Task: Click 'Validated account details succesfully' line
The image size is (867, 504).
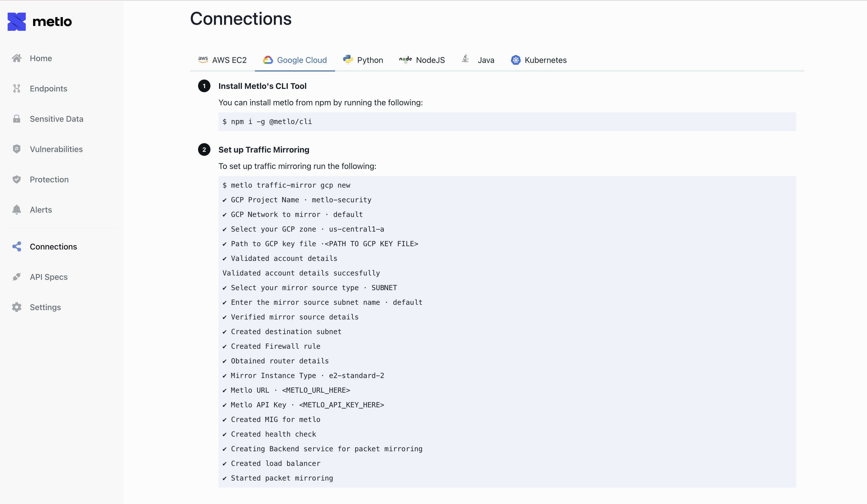Action: pyautogui.click(x=301, y=273)
